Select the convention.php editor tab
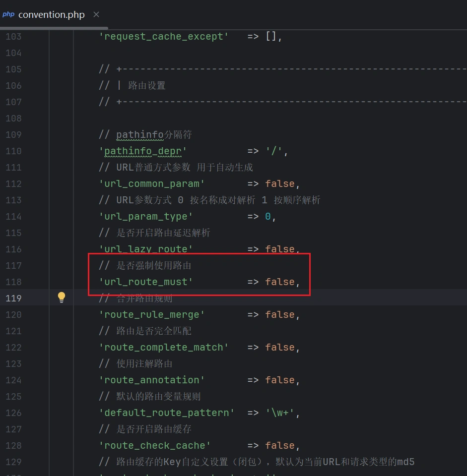This screenshot has height=476, width=467. 51,14
